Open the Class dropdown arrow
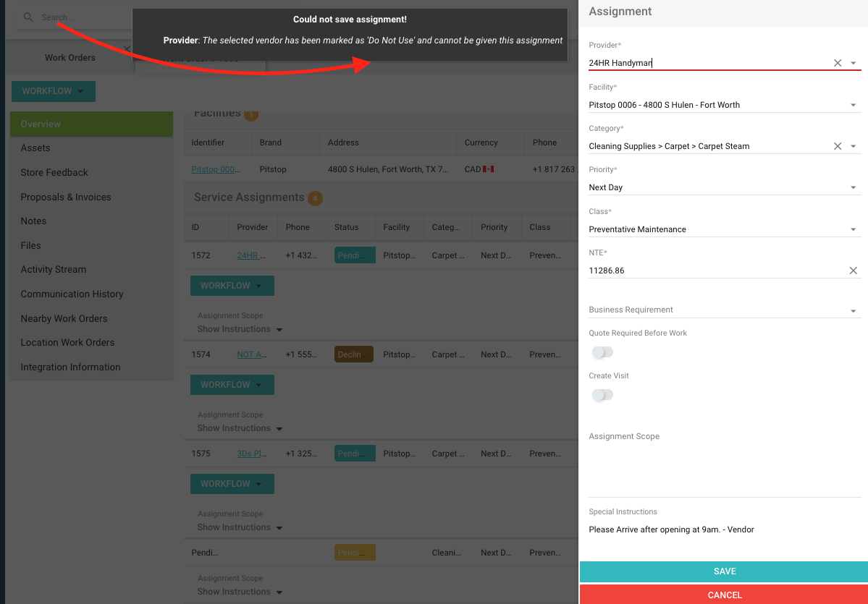 pos(854,230)
